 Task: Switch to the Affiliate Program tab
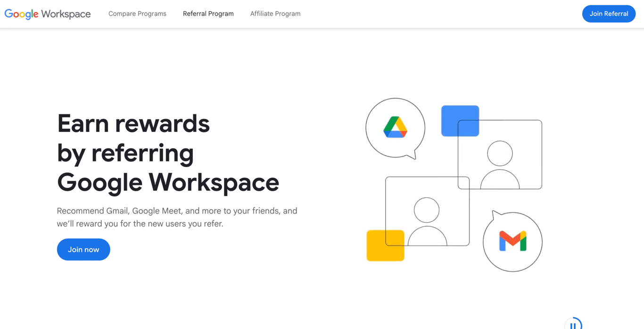275,14
